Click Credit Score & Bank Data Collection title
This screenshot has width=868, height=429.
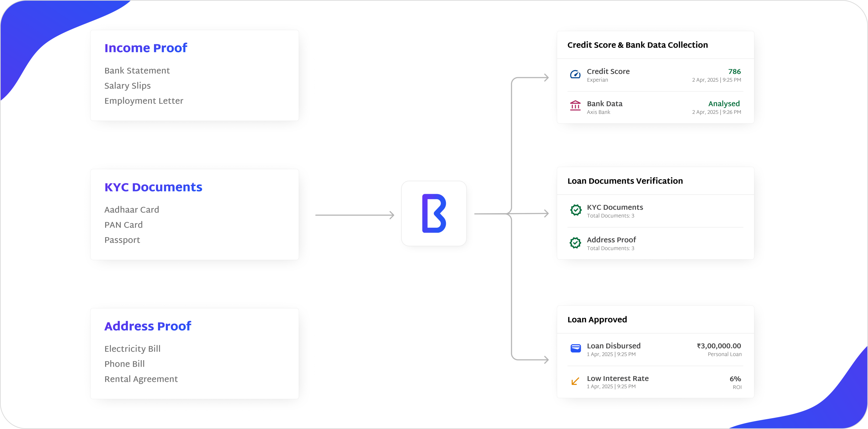pos(637,45)
